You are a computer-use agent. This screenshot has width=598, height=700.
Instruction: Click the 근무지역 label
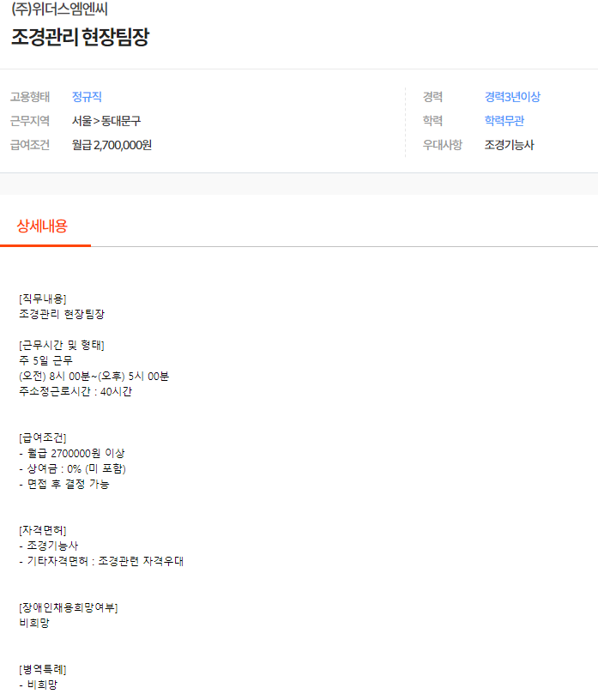coord(30,121)
